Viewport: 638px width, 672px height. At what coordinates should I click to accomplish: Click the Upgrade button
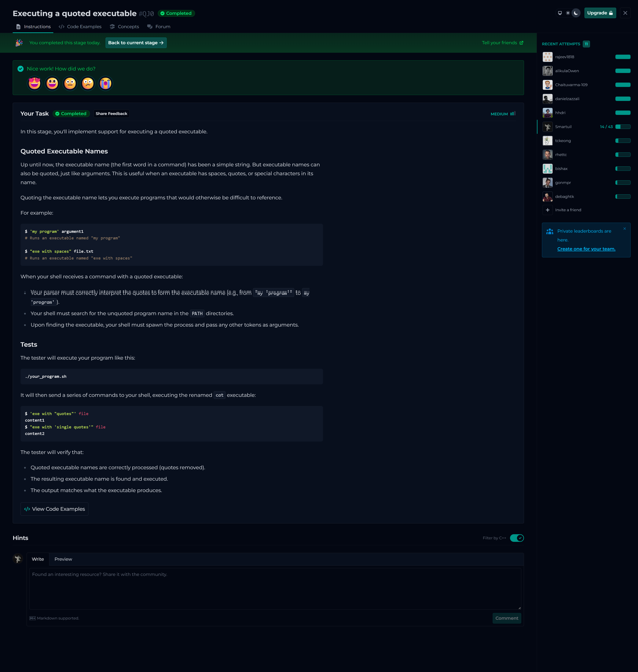(x=600, y=13)
